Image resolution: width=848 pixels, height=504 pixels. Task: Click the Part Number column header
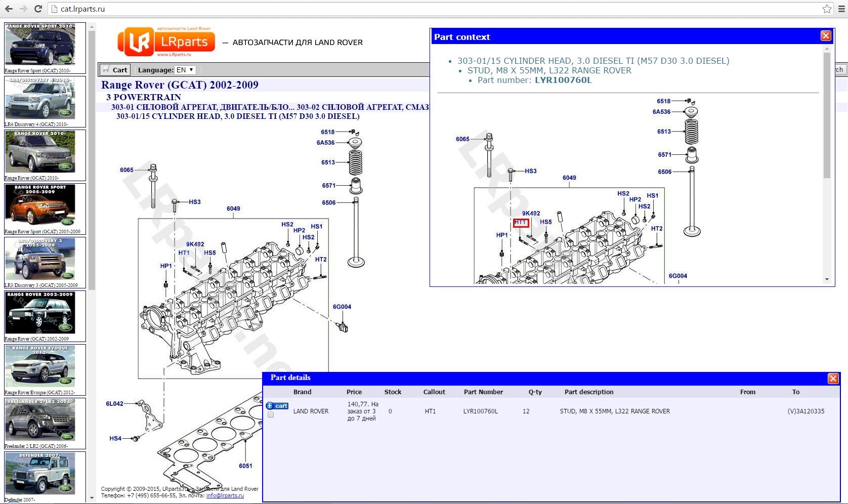(x=483, y=392)
